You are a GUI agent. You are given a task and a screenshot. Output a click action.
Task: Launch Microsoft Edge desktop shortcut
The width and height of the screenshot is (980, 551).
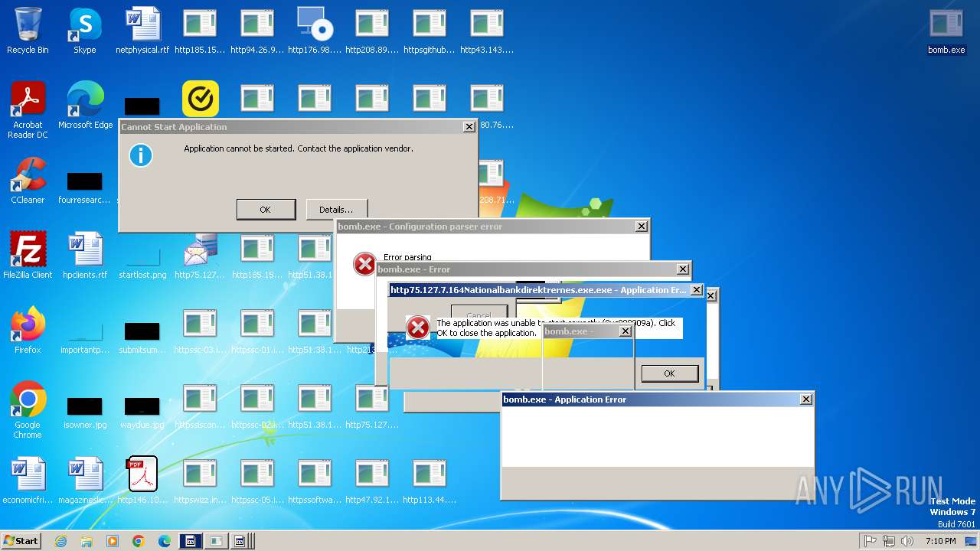(x=85, y=106)
